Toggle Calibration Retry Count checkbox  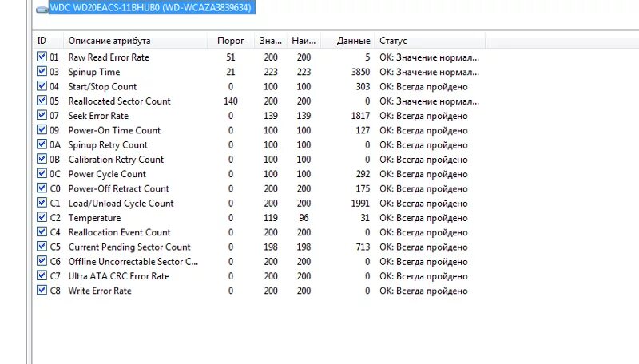(x=42, y=159)
